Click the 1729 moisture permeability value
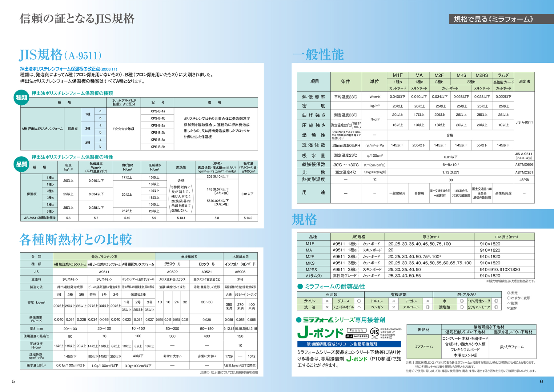554x392 pixels. click(229, 356)
